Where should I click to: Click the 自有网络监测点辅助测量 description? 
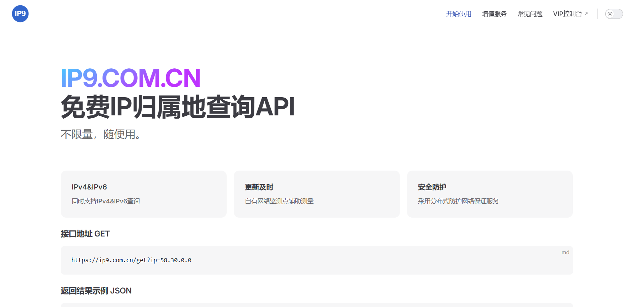[279, 201]
